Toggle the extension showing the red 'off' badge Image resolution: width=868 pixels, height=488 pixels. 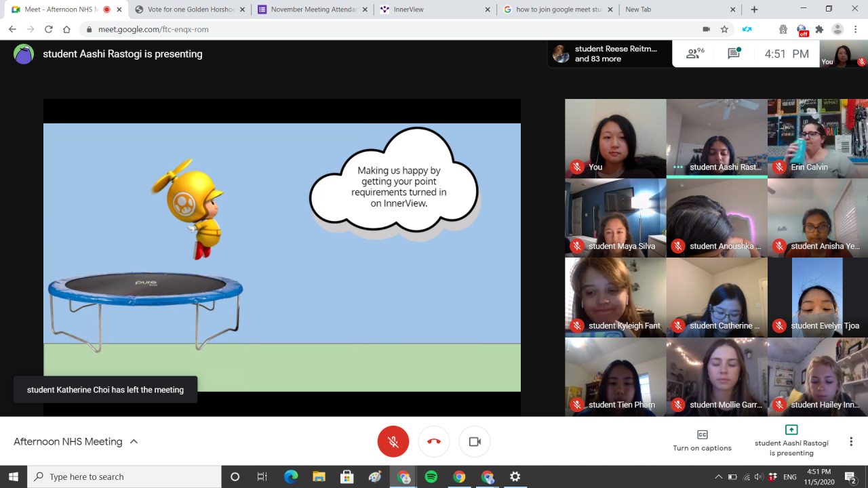802,30
